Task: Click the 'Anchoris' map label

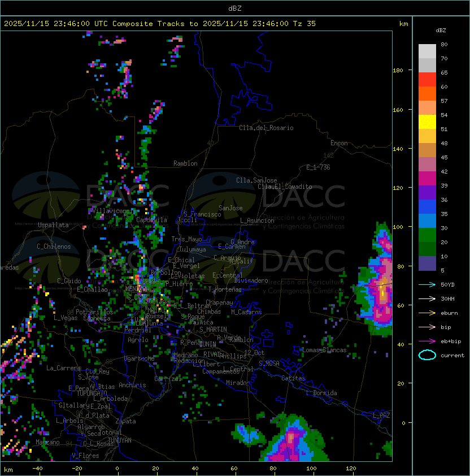Action: (132, 385)
